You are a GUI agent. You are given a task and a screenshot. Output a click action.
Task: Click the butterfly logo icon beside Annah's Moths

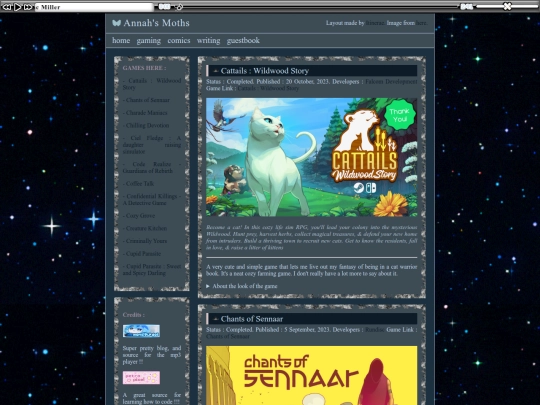click(x=116, y=23)
